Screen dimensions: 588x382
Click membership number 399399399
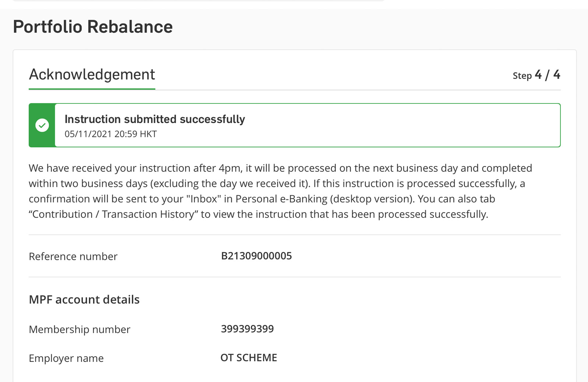coord(247,329)
